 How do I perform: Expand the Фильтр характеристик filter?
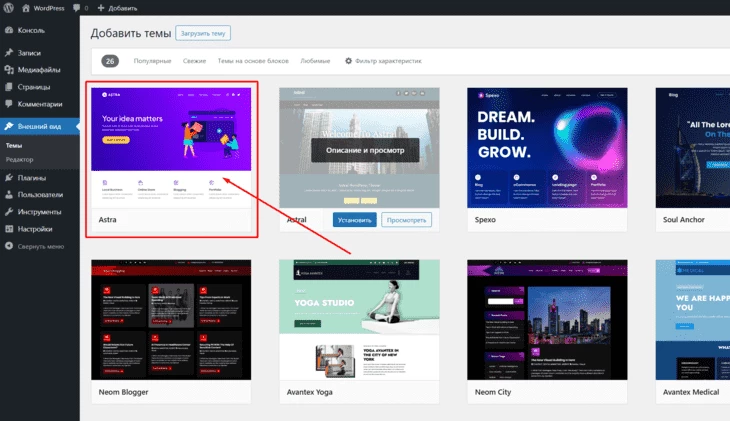pos(383,61)
